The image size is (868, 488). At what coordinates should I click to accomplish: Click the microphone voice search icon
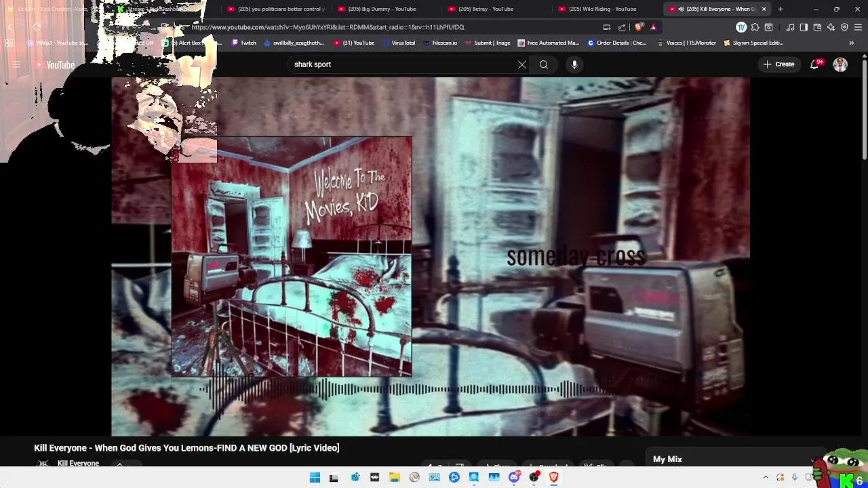574,64
